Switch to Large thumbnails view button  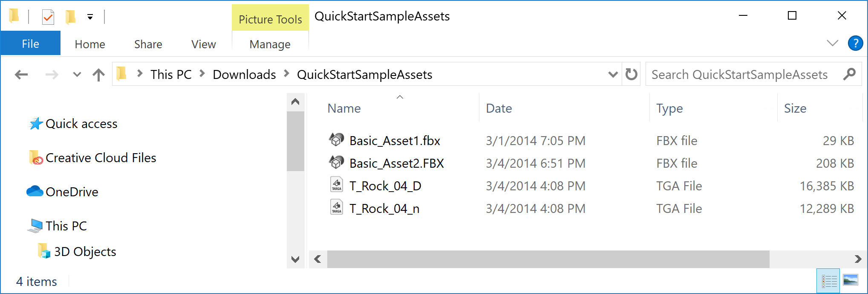(x=851, y=280)
